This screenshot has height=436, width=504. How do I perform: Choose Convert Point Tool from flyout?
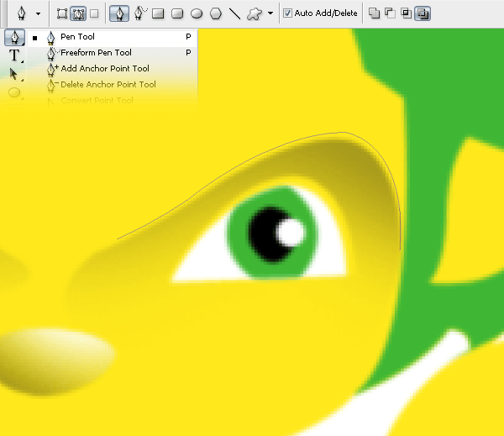113,101
